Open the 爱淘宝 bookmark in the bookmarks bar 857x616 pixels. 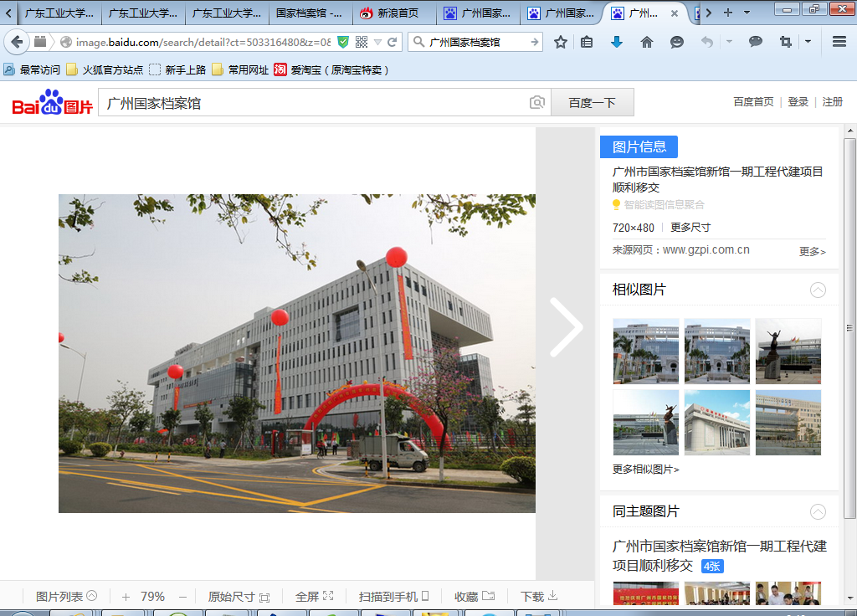332,70
